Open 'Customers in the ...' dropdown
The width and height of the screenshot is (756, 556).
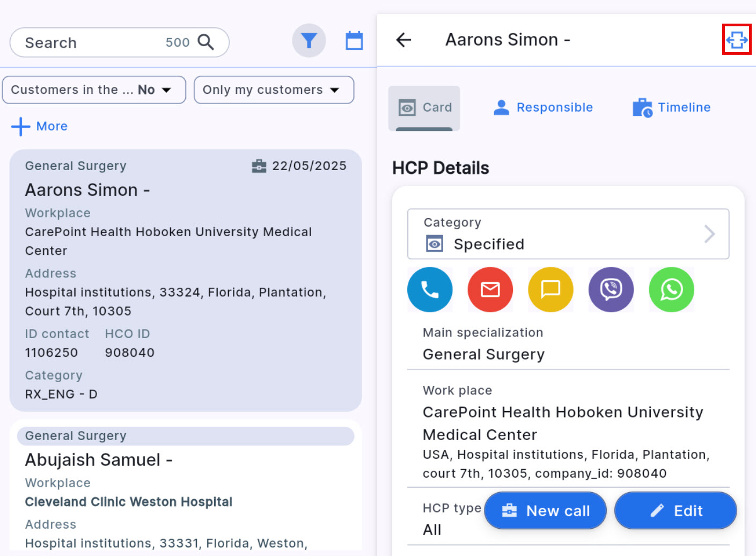(x=94, y=90)
